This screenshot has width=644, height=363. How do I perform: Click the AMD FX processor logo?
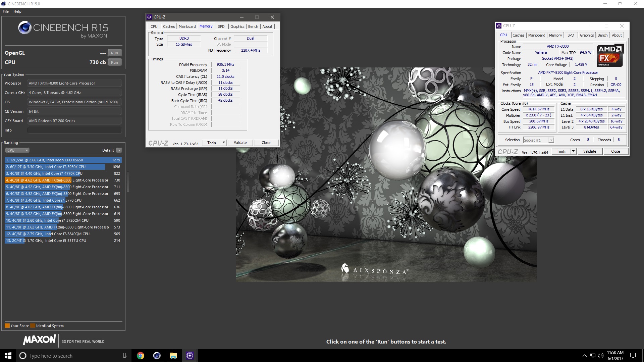pyautogui.click(x=610, y=55)
